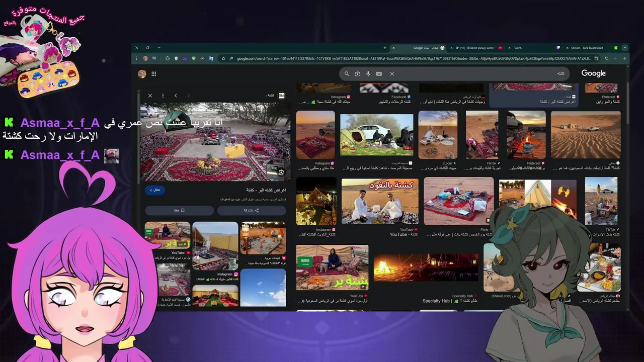Click Specialty Hub result caption

point(450,301)
